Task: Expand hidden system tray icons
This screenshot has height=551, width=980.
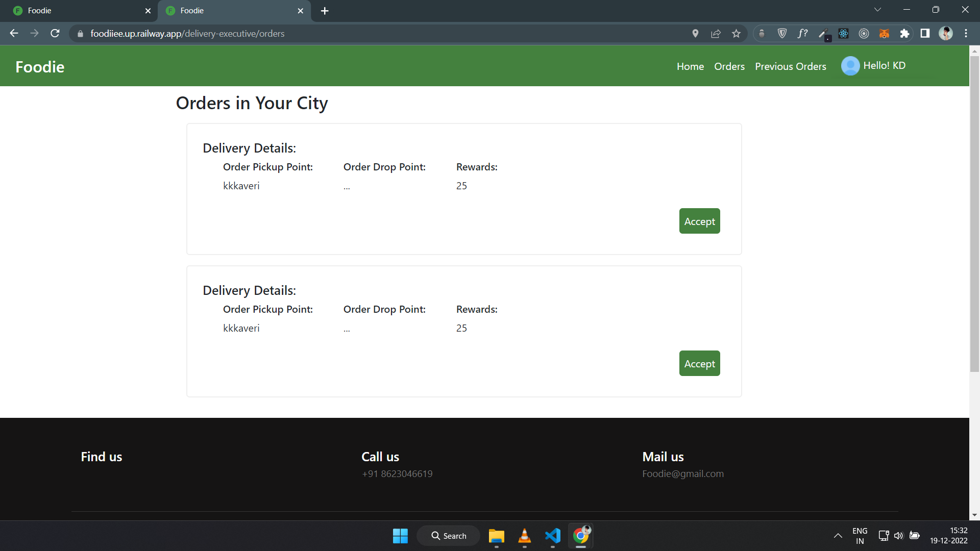Action: point(838,536)
